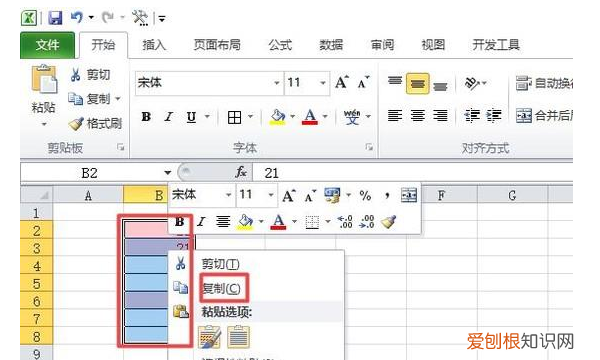Click the 合并后居中 merge button
Image resolution: width=600 pixels, height=360 pixels.
coord(544,115)
